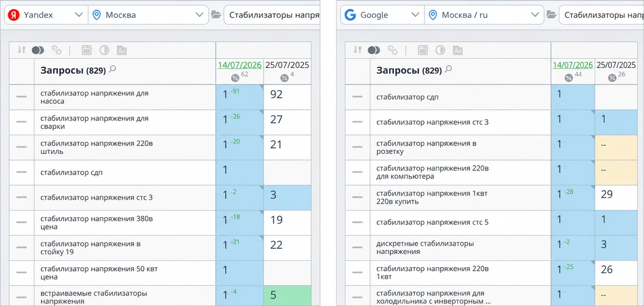Open the Google search engine dropdown
The height and width of the screenshot is (306, 644).
point(382,15)
